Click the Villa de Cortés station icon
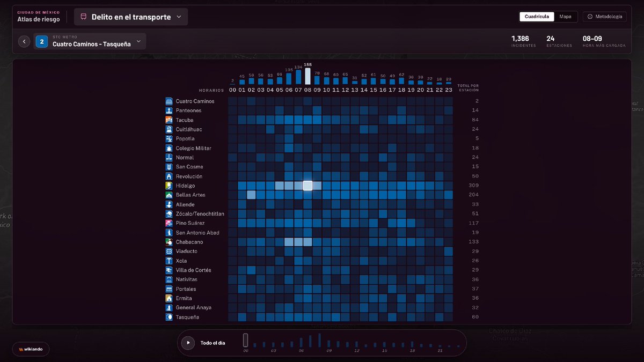The height and width of the screenshot is (362, 644). [x=169, y=270]
